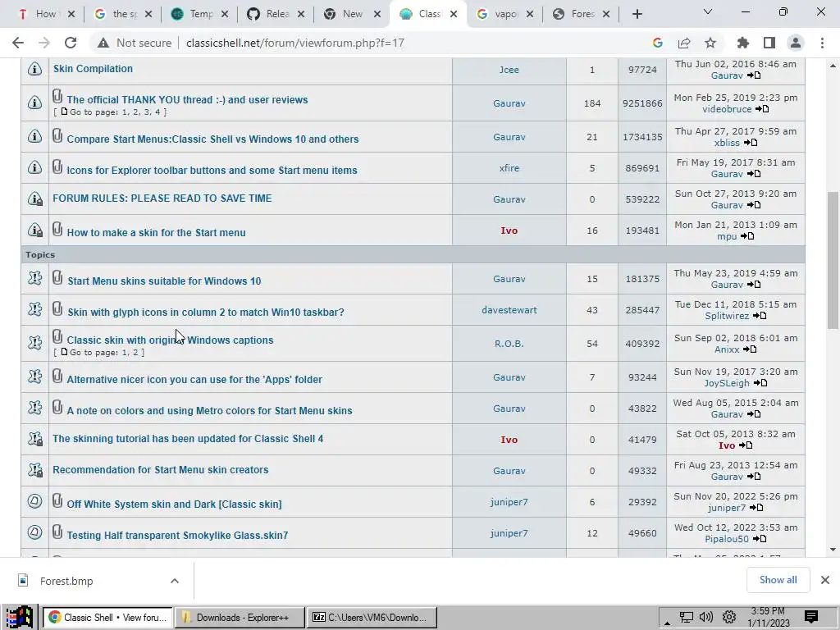This screenshot has height=630, width=840.
Task: Open a new browser tab
Action: tap(637, 15)
